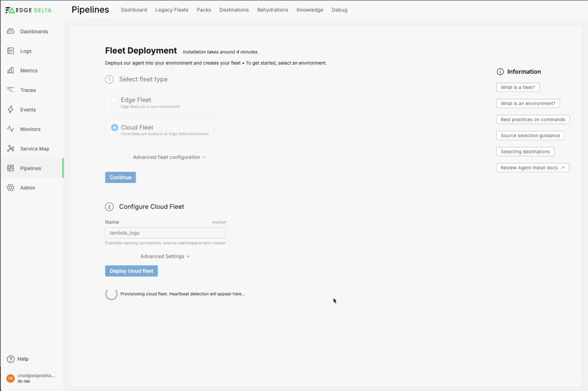The height and width of the screenshot is (391, 588).
Task: Select the Edge Fleet radio button
Action: coord(114,100)
